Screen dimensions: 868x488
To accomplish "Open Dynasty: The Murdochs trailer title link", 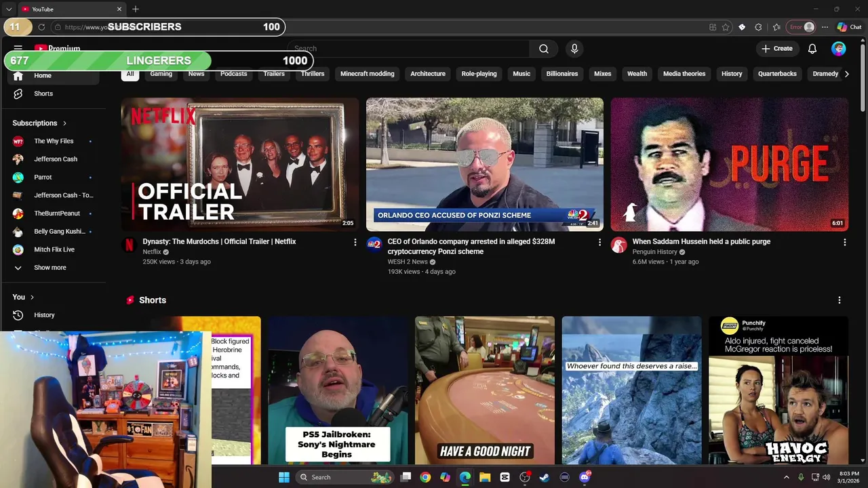I will 219,241.
